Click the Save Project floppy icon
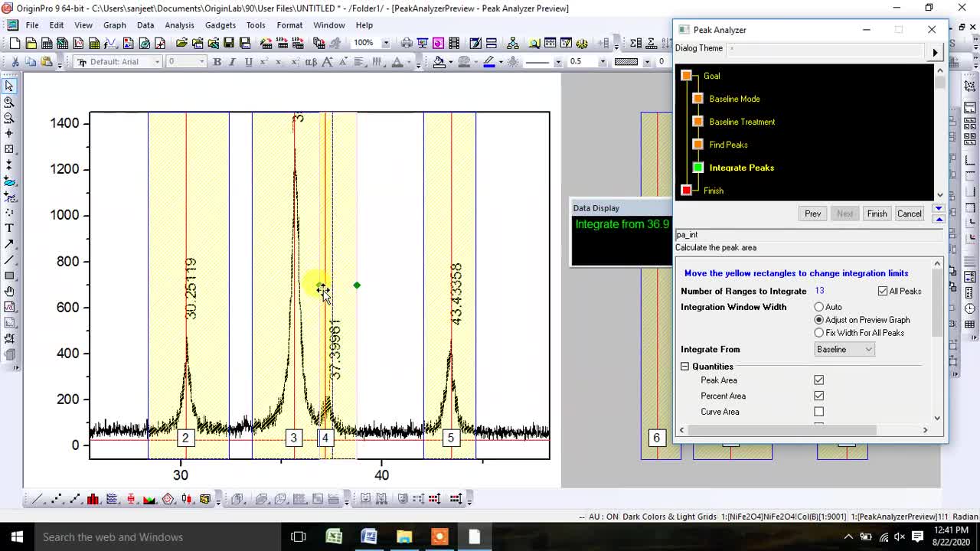 [x=229, y=43]
